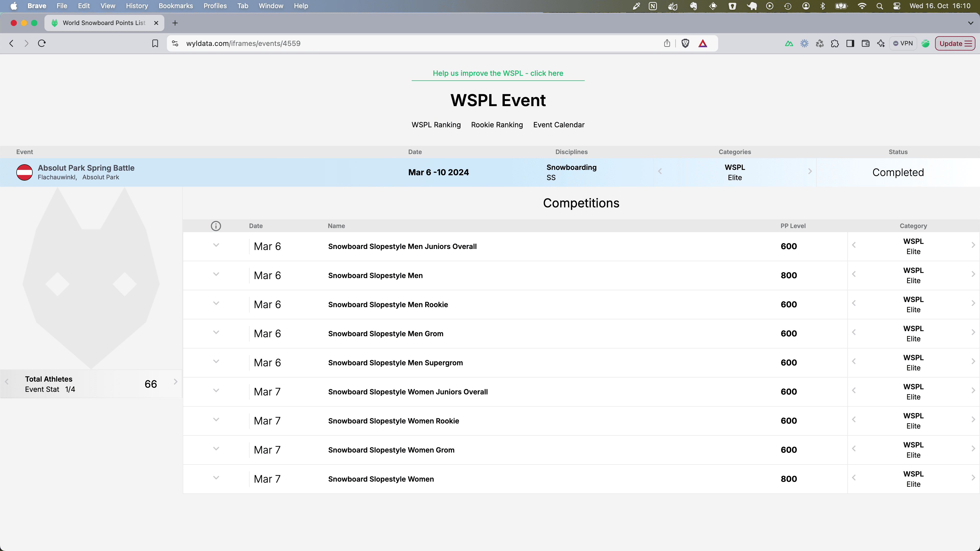Click Help us improve the WSPL link

tap(498, 73)
